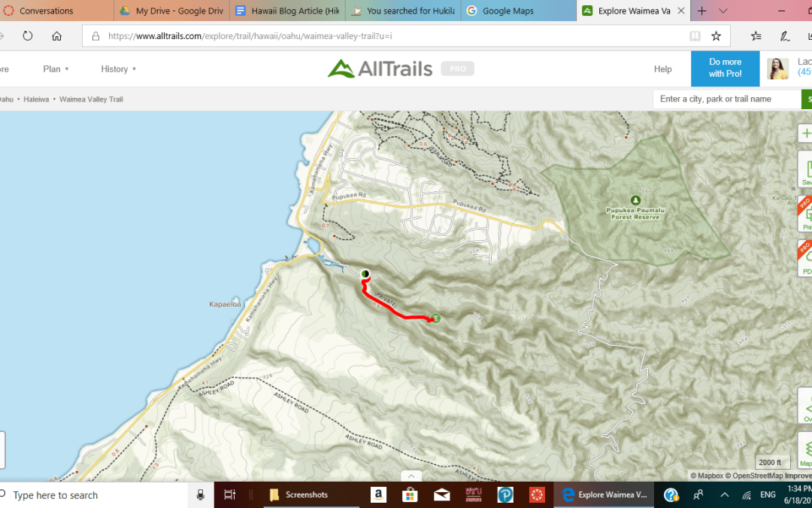Click the trailhead start marker on map
This screenshot has width=812, height=508.
point(365,273)
